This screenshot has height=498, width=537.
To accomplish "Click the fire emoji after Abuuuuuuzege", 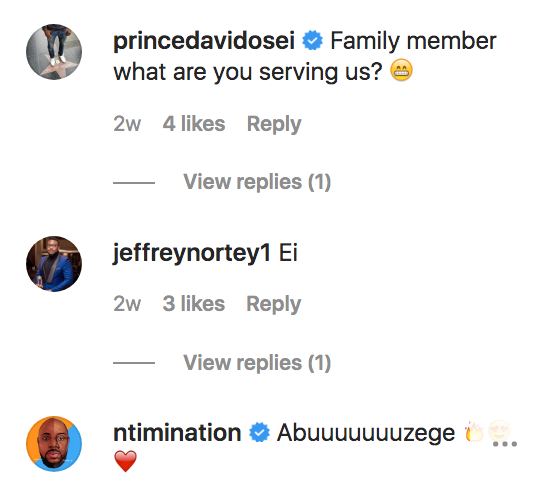I will (474, 432).
